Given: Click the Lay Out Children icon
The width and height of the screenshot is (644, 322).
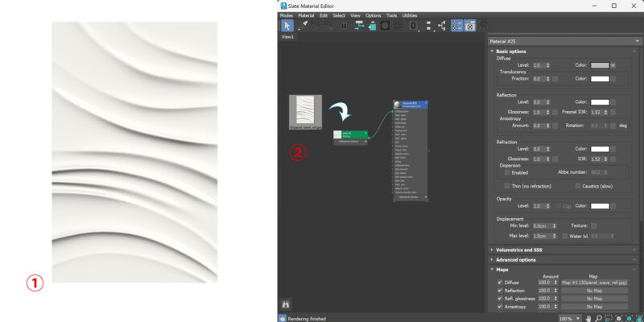Looking at the screenshot, I should pyautogui.click(x=441, y=26).
